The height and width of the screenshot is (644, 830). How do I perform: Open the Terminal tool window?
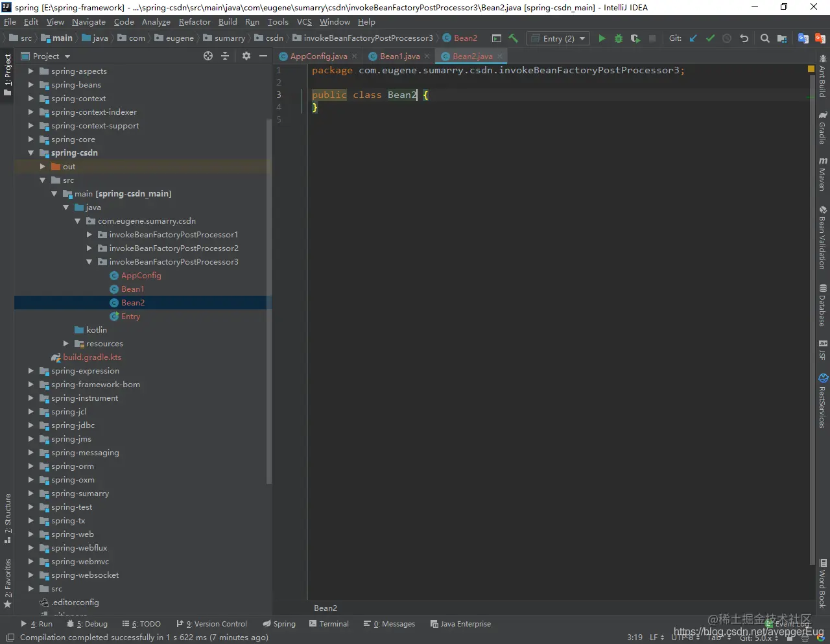(x=329, y=624)
